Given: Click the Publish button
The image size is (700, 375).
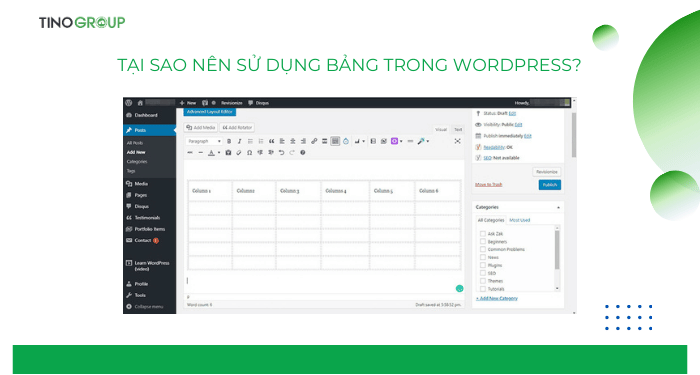Looking at the screenshot, I should [x=550, y=185].
